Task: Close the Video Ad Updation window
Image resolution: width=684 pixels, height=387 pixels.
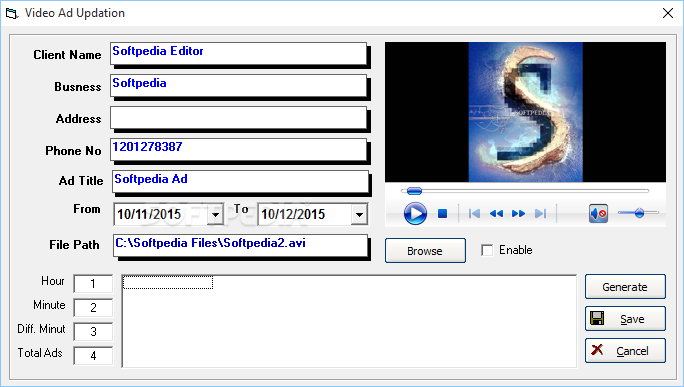Action: pos(668,13)
